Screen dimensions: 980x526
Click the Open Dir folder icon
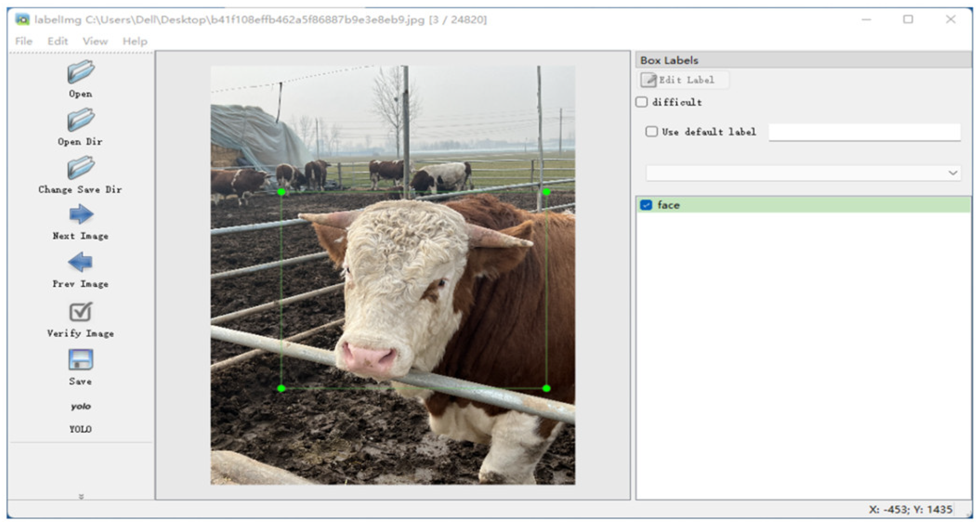click(x=80, y=120)
